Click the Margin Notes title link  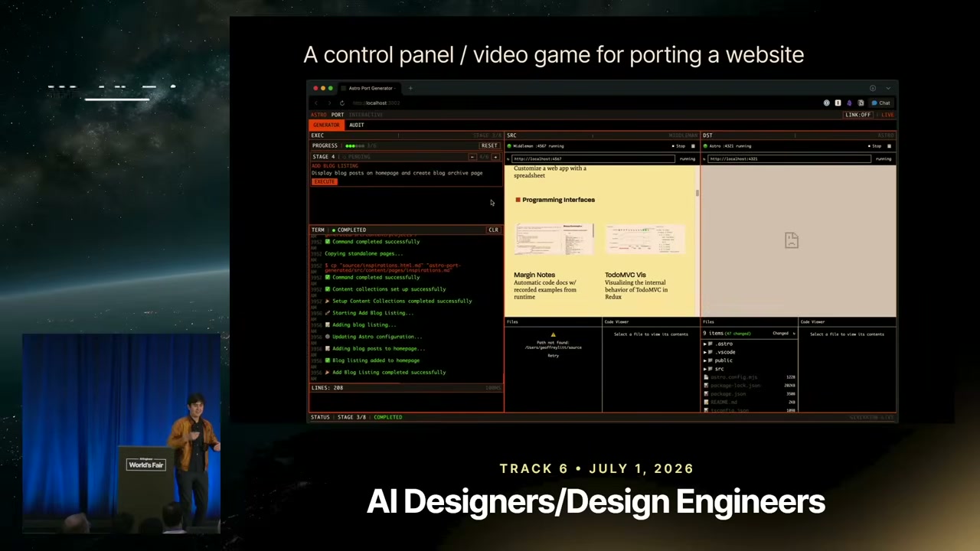(534, 275)
